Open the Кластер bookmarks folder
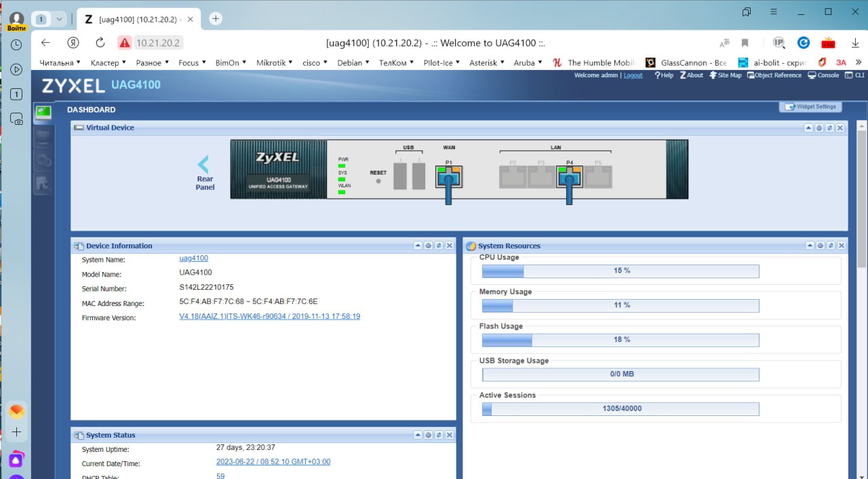The height and width of the screenshot is (479, 868). tap(109, 62)
